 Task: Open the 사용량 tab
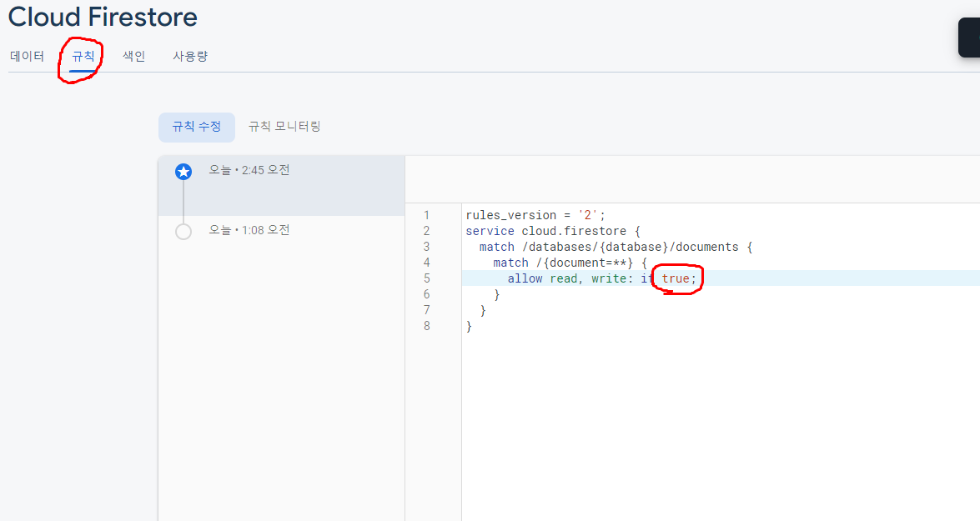click(x=190, y=56)
